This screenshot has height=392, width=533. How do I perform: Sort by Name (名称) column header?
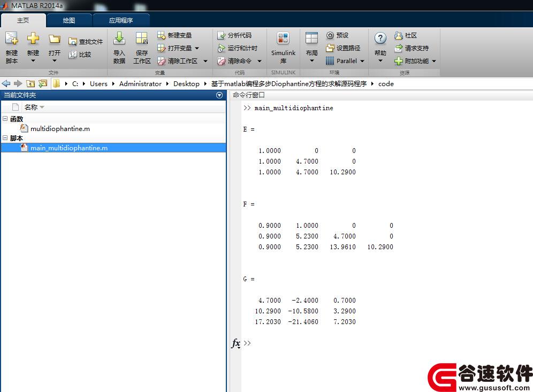(31, 107)
